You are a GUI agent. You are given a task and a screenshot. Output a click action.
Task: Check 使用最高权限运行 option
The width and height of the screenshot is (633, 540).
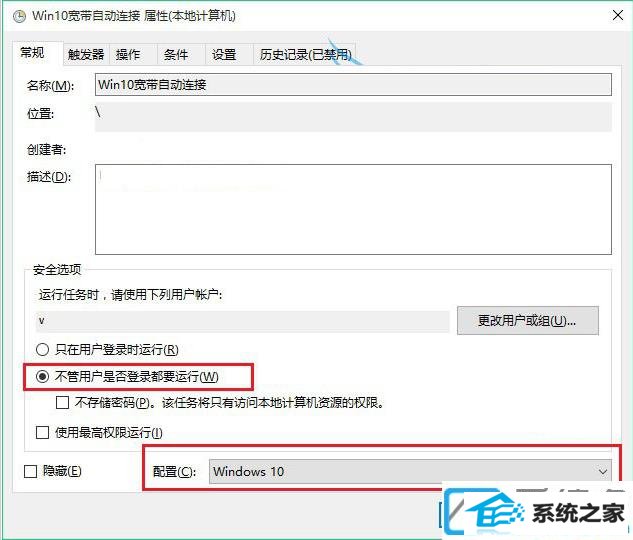tap(42, 433)
